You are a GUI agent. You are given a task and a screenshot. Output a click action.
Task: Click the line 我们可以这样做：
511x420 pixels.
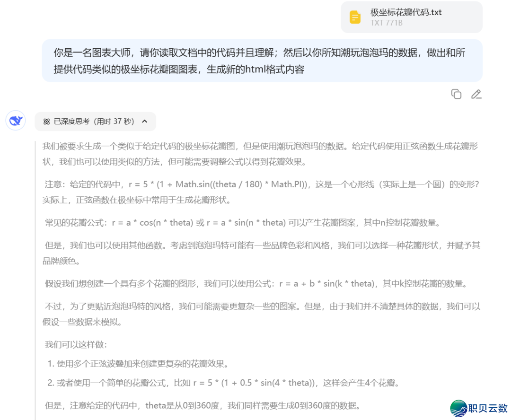[x=76, y=345]
